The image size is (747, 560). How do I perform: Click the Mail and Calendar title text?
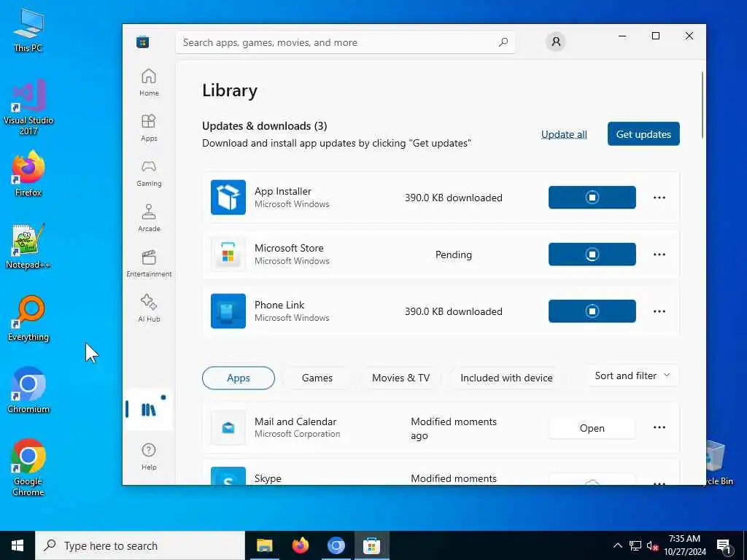pyautogui.click(x=295, y=421)
